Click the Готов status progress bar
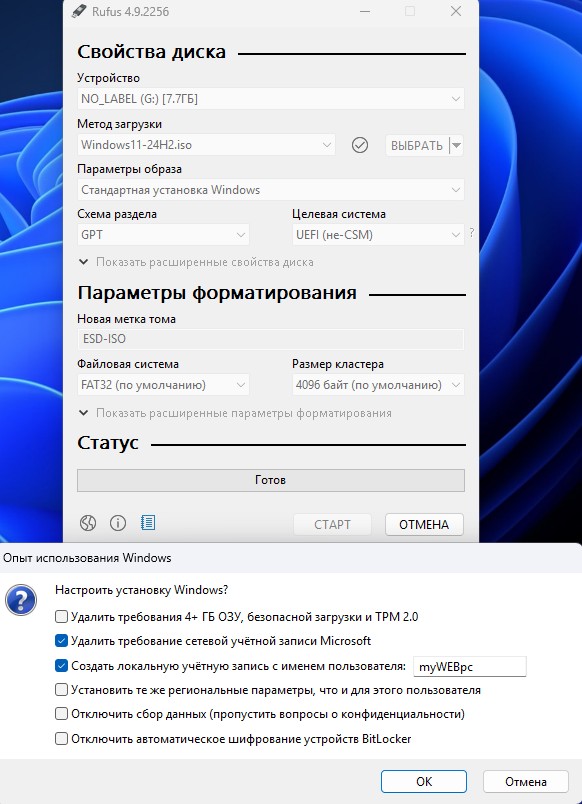 point(271,480)
